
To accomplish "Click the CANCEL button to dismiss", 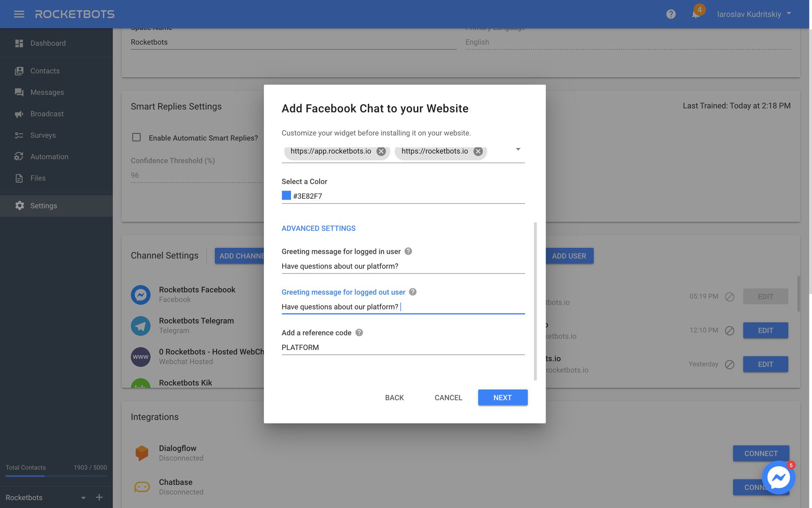I will [x=448, y=397].
